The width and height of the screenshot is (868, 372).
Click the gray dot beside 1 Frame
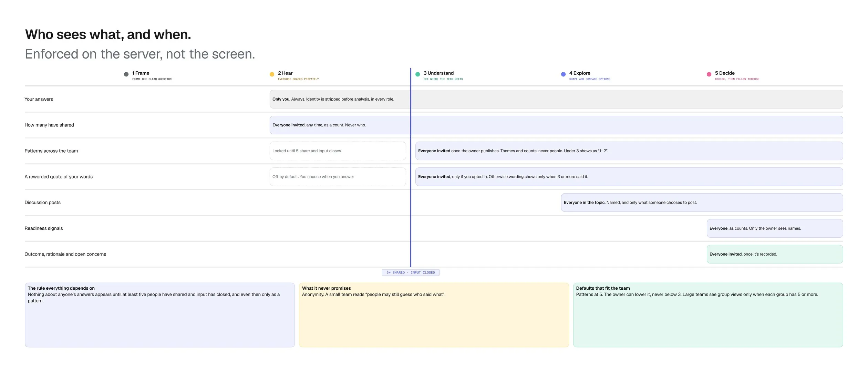[x=126, y=74]
